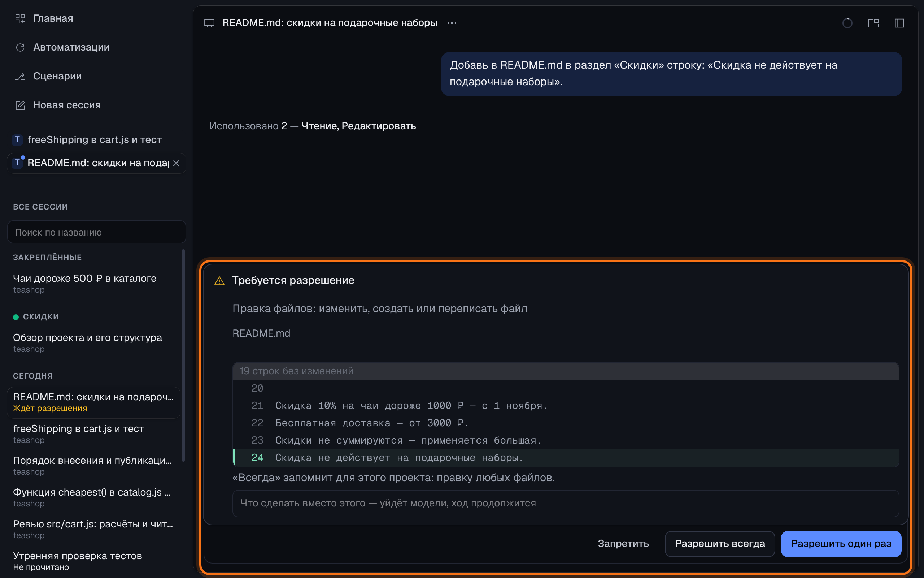
Task: Click diff line 23 Скидки не суммируются
Action: click(x=566, y=441)
